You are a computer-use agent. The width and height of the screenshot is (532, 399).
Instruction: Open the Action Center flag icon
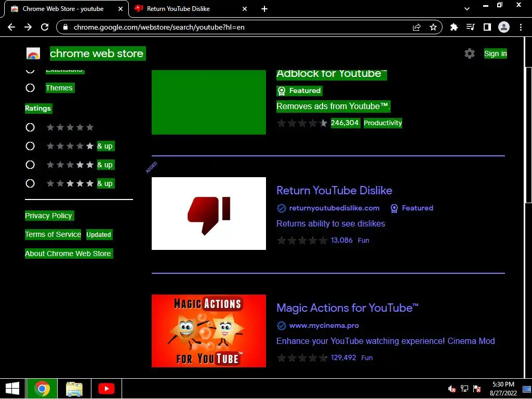point(477,389)
